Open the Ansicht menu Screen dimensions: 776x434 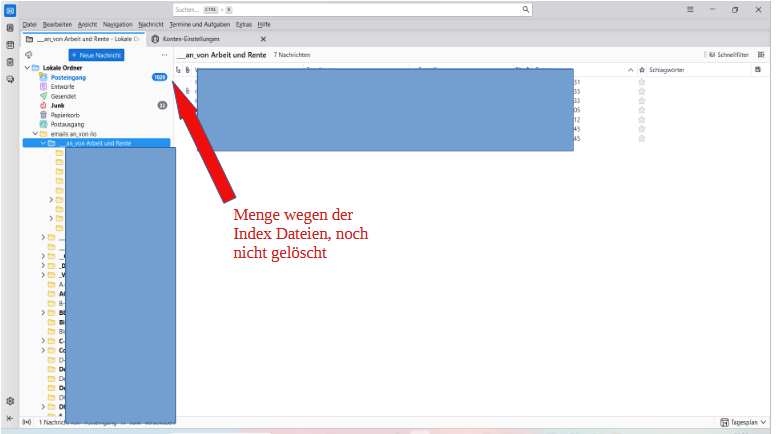pyautogui.click(x=88, y=24)
